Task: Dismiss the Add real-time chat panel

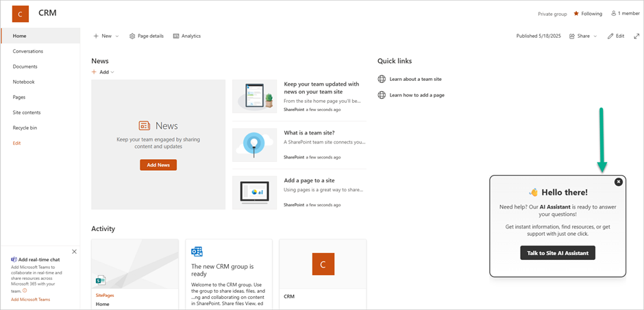Action: (x=74, y=252)
